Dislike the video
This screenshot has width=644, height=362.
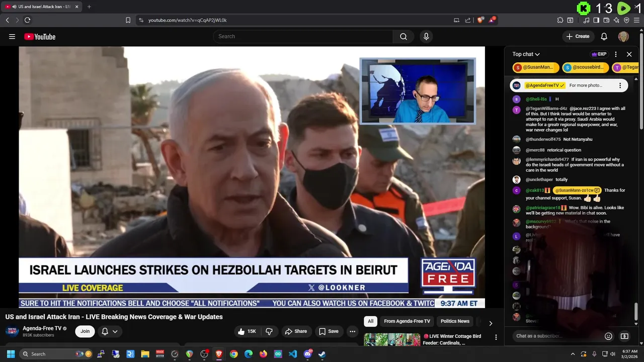(270, 331)
